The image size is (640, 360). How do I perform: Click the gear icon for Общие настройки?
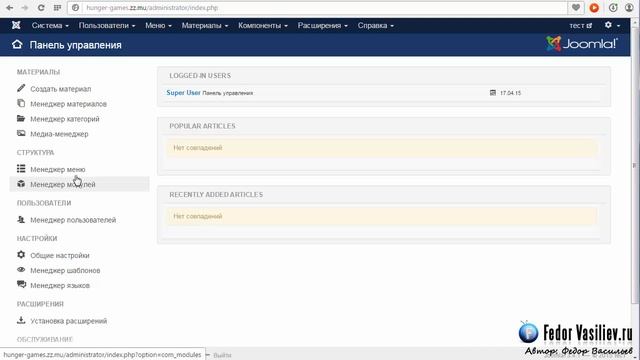click(21, 255)
